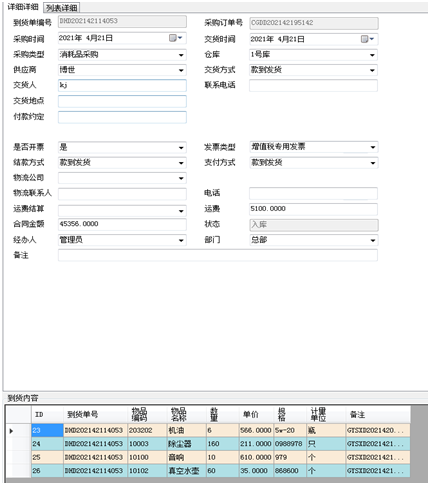Click unit price cell 35.0000
Screen dimensions: 430x485
[x=256, y=471]
